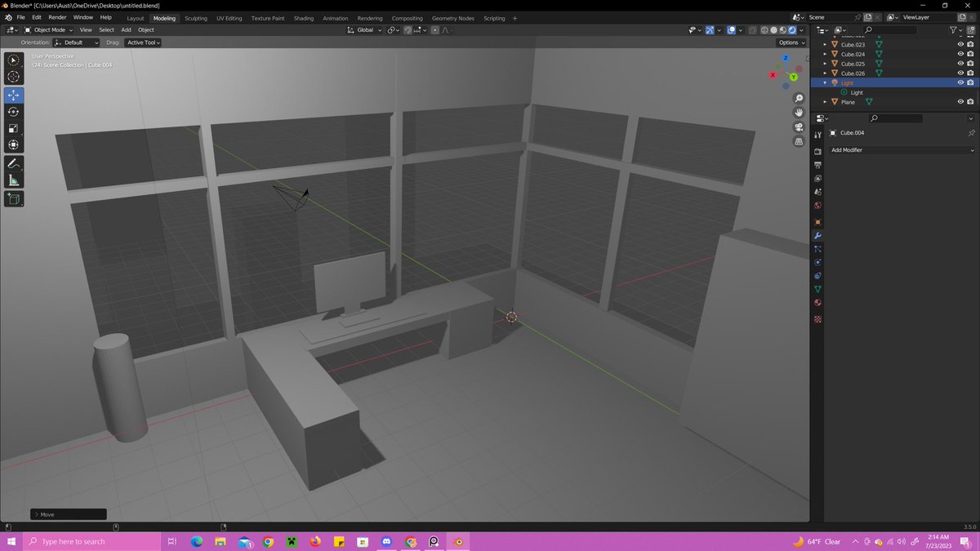Open the Add Modifier dropdown

(x=902, y=150)
